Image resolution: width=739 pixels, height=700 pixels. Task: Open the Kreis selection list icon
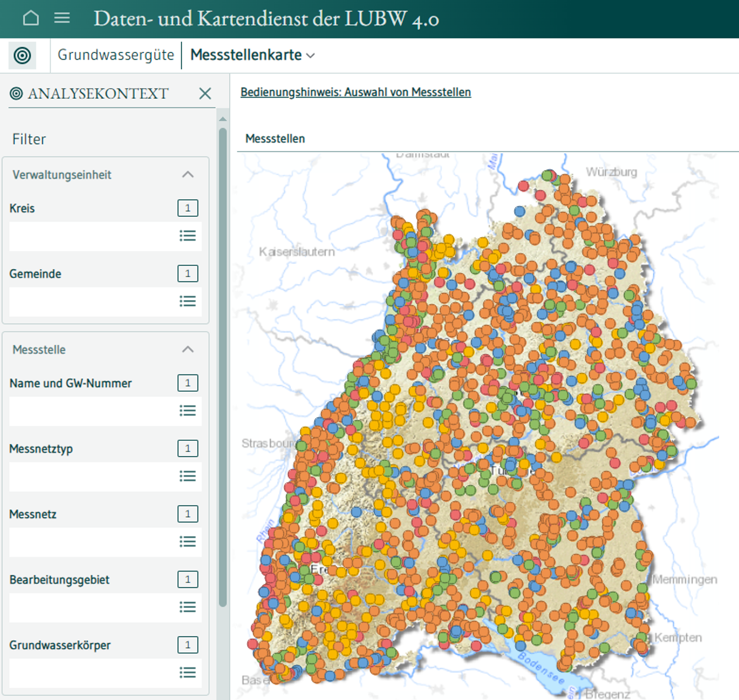[188, 236]
